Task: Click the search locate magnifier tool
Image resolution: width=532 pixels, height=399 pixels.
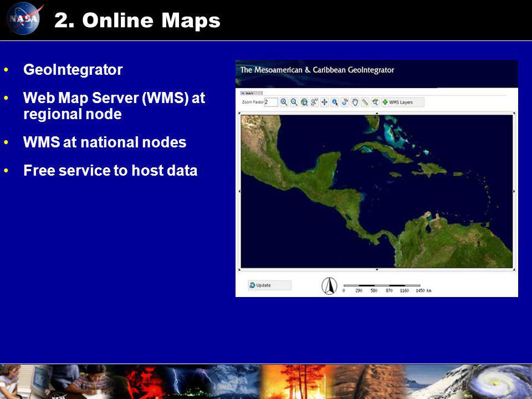Action: point(375,102)
